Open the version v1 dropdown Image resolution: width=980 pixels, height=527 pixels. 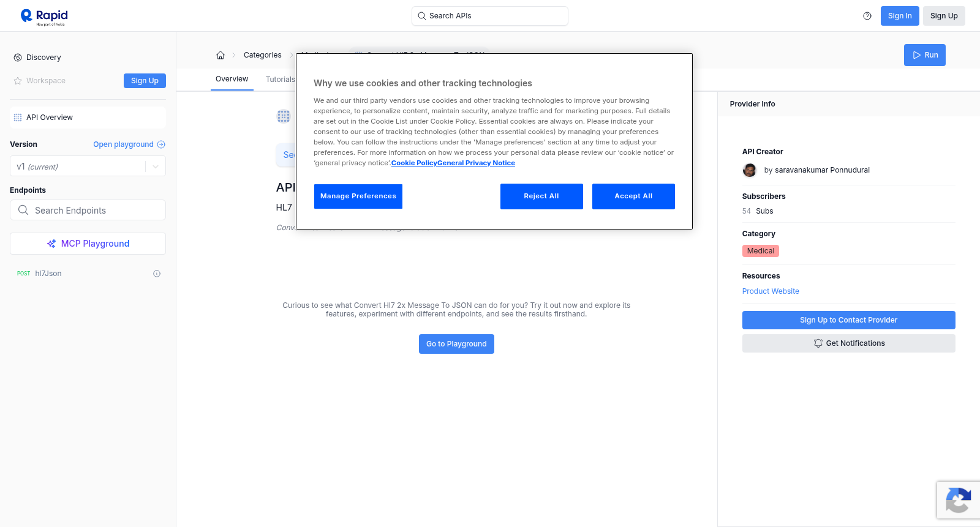88,166
